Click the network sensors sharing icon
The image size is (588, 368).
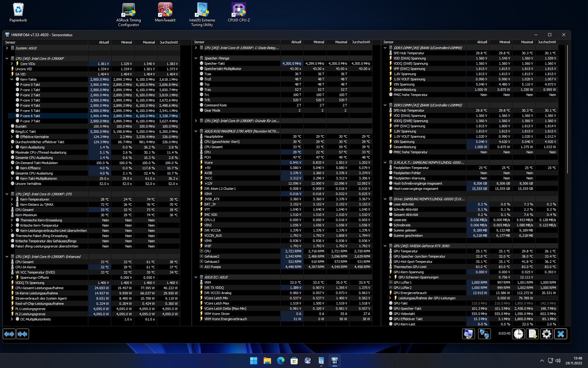point(484,334)
